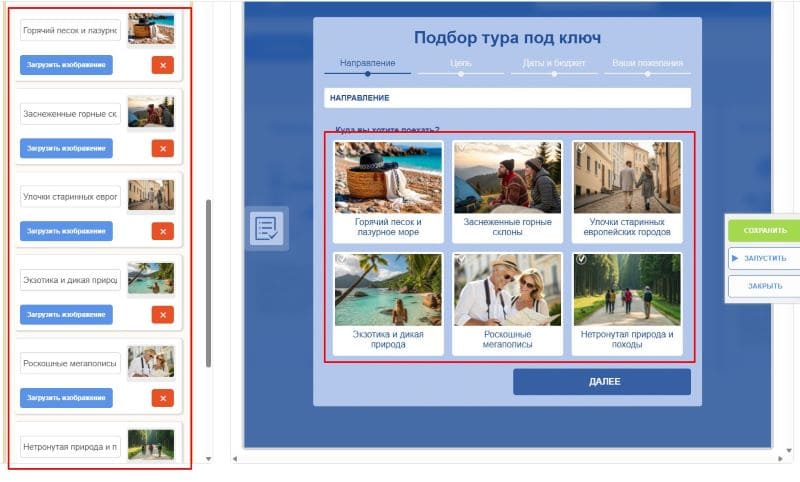Upload image for 'Заснеженные горные' option
800x482 pixels.
(66, 148)
